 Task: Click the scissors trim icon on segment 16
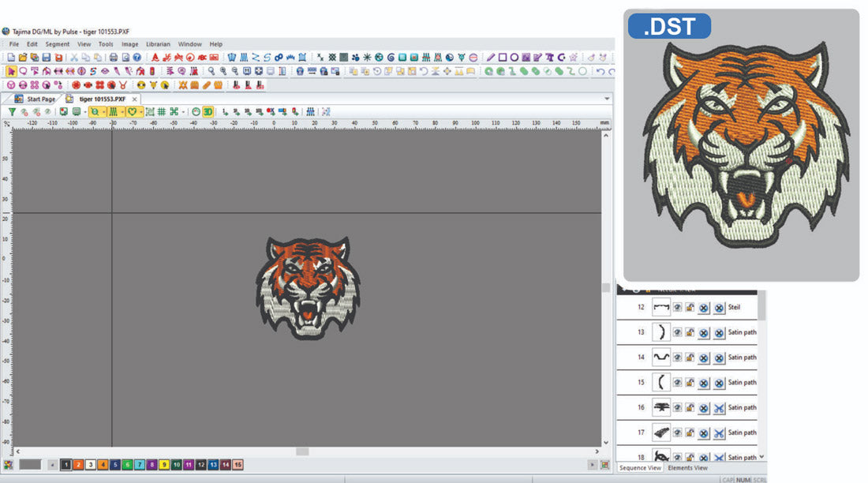click(720, 407)
